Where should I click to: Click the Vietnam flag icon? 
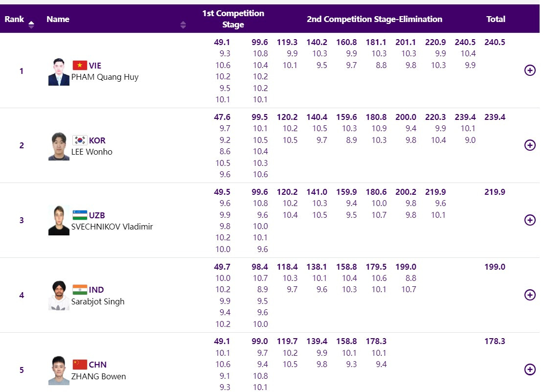[x=80, y=66]
